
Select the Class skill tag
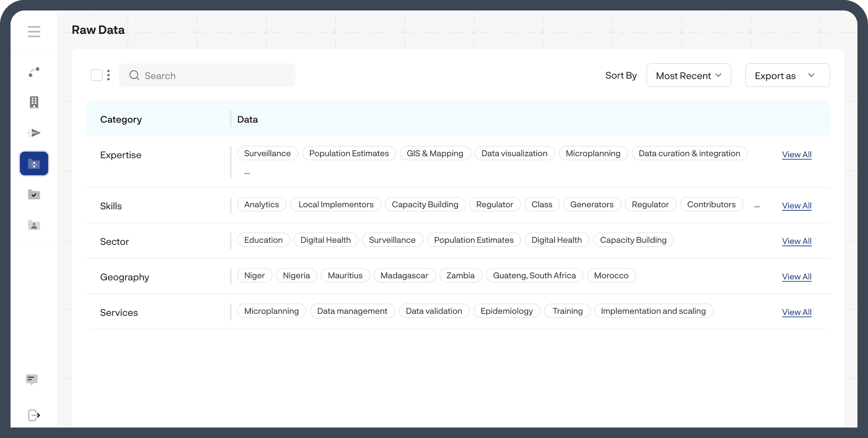coord(542,204)
